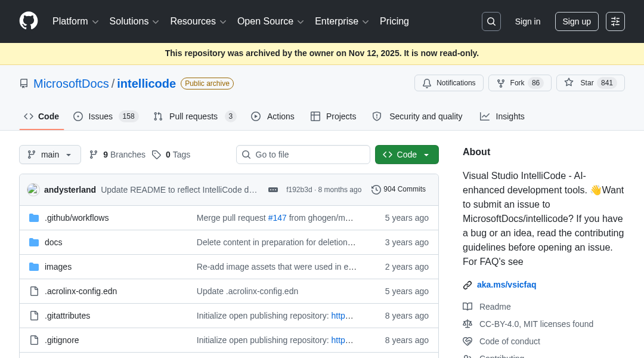Open the .gitignore file
This screenshot has width=644, height=358.
pyautogui.click(x=61, y=340)
